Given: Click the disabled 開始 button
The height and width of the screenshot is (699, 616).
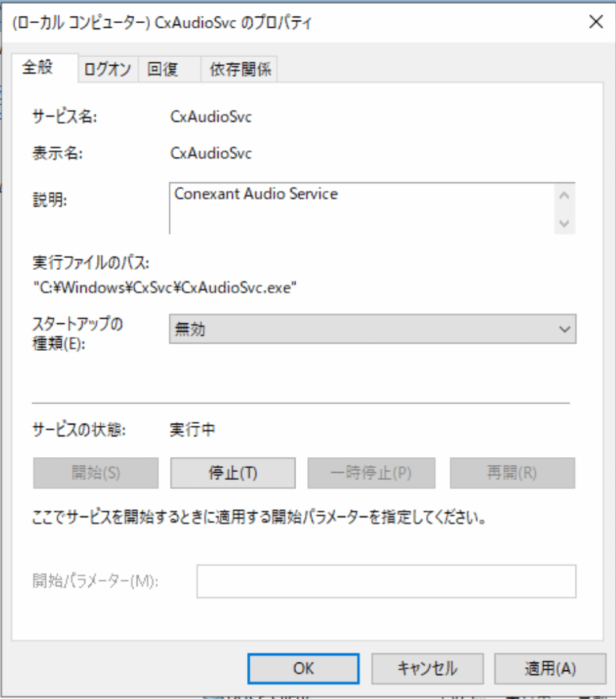Looking at the screenshot, I should tap(95, 472).
